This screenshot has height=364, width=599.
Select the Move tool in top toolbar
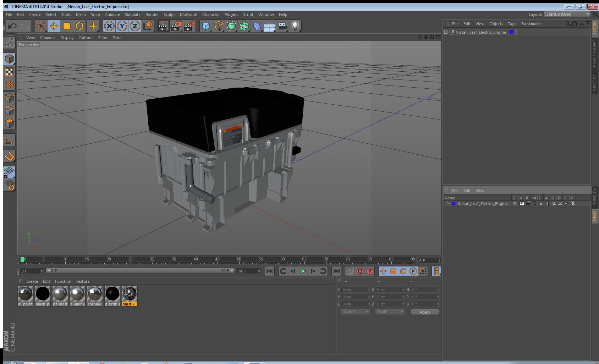[x=54, y=26]
